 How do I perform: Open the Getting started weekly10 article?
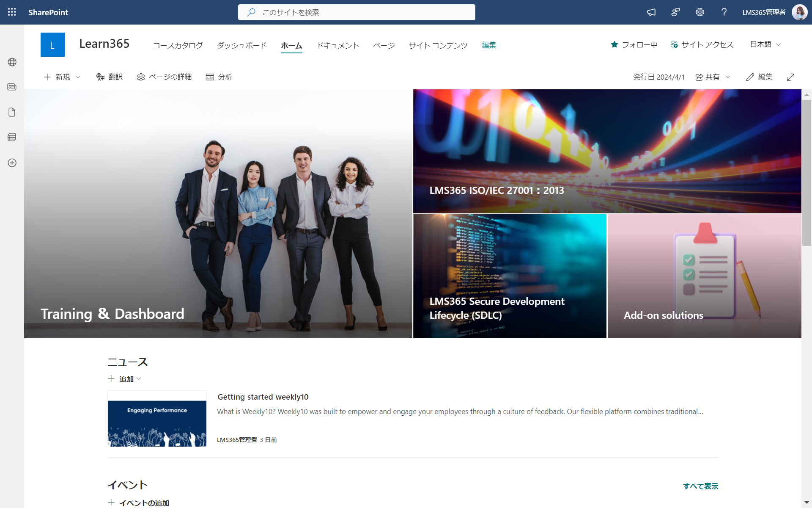click(263, 397)
